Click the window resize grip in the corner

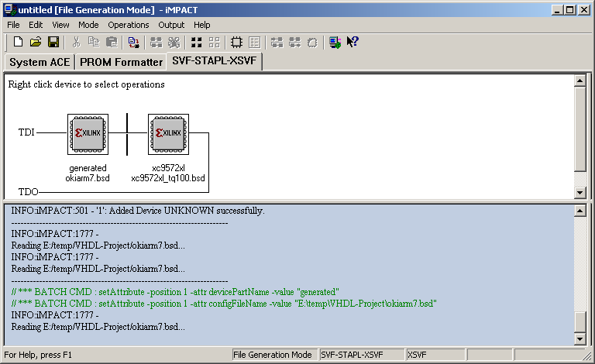coord(587,355)
